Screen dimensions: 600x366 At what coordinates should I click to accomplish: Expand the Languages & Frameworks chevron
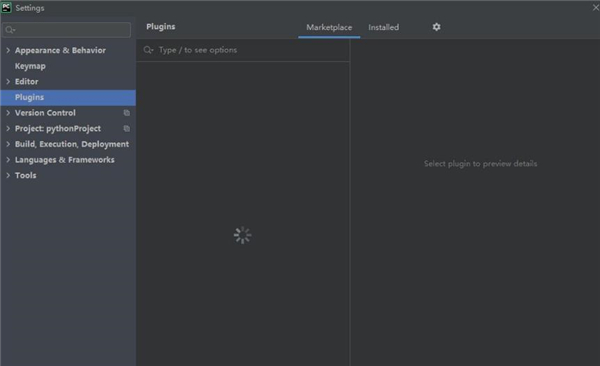tap(8, 160)
